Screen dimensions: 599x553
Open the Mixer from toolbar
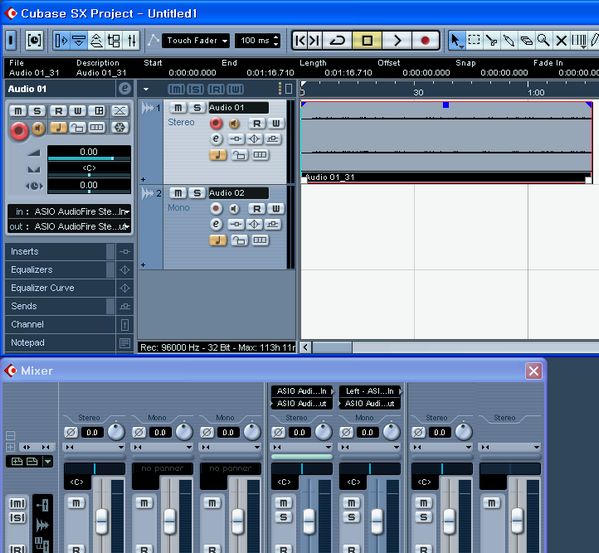131,40
